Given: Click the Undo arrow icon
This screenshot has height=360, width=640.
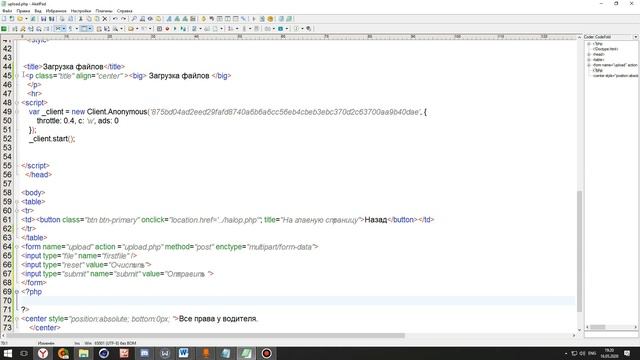Looking at the screenshot, I should [x=115, y=19].
